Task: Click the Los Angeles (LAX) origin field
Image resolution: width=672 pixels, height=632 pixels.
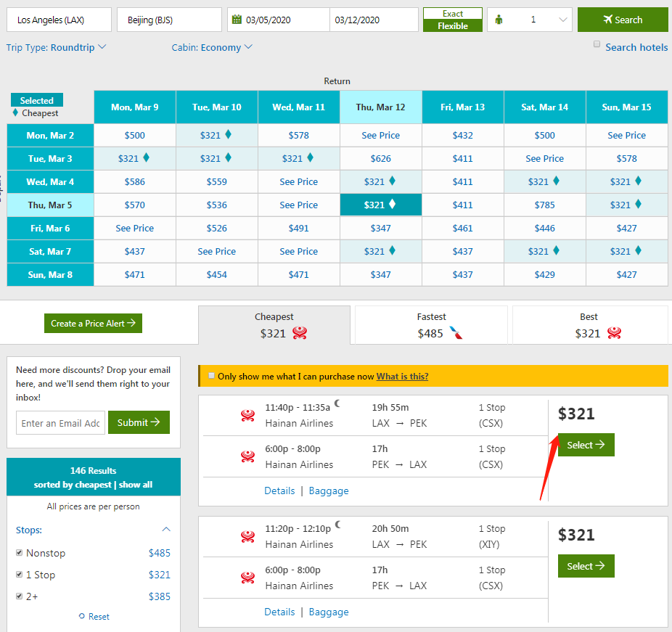Action: [x=59, y=20]
